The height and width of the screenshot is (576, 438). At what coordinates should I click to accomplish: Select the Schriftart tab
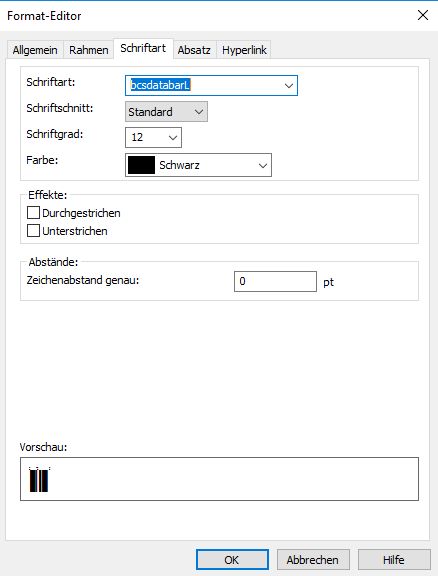pyautogui.click(x=143, y=48)
